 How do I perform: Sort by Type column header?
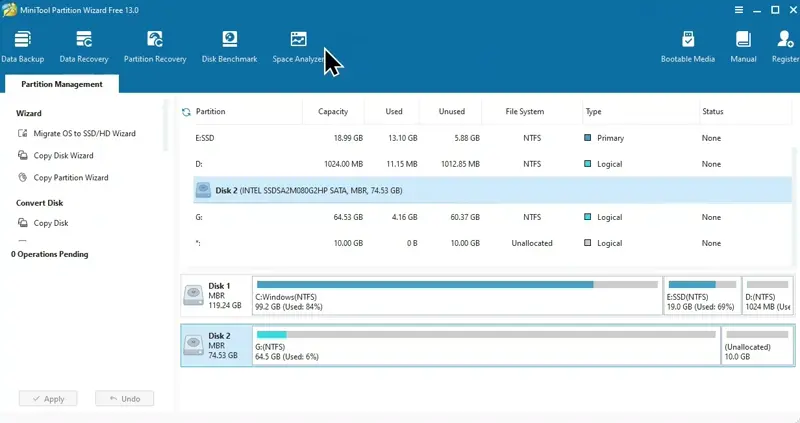(x=593, y=111)
